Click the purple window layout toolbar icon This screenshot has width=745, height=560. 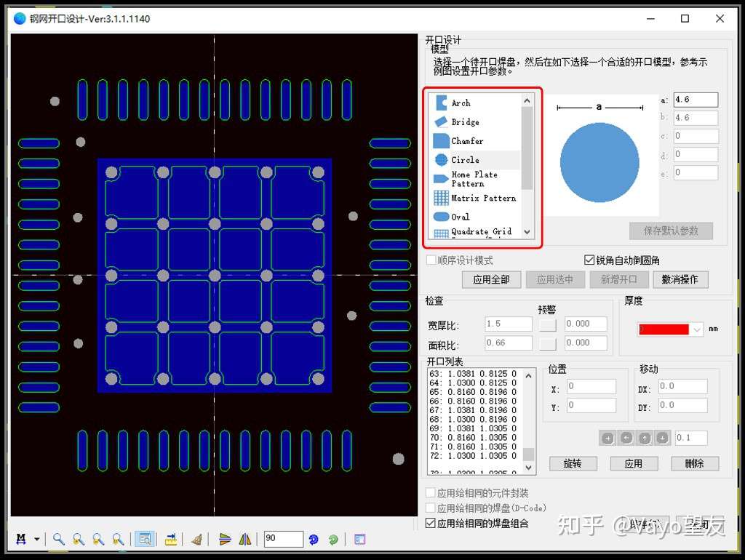tap(360, 539)
